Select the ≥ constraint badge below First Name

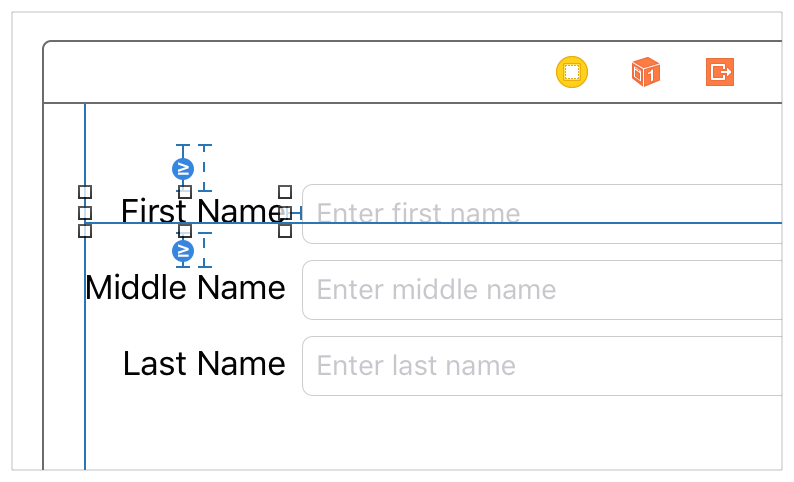183,251
